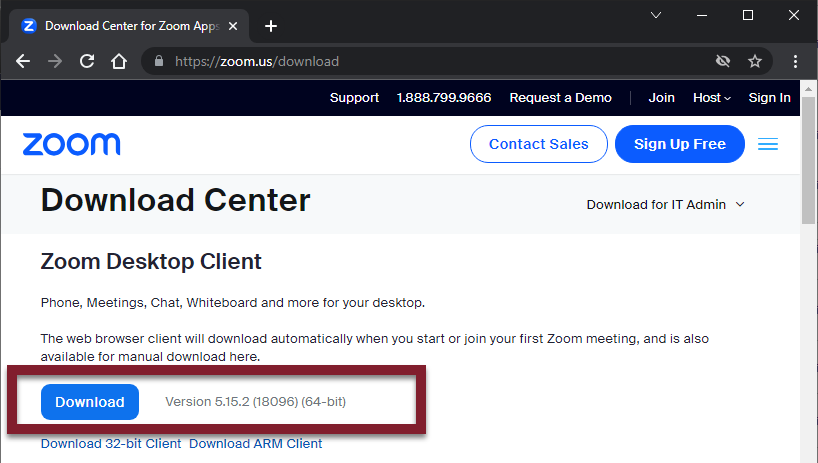Viewport: 818px width, 463px height.
Task: Go to the browser home page
Action: click(x=119, y=61)
